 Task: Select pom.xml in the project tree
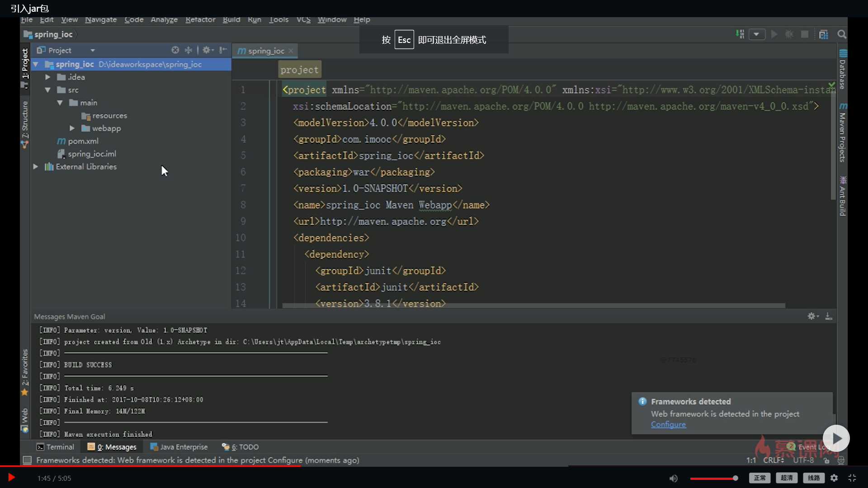(78, 141)
